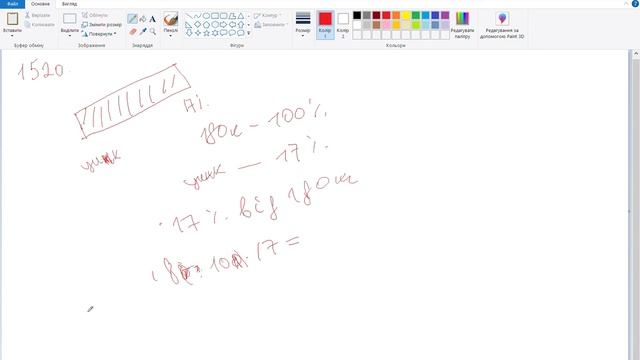The width and height of the screenshot is (640, 360).
Task: Pick the green color swatch
Action: click(x=416, y=16)
